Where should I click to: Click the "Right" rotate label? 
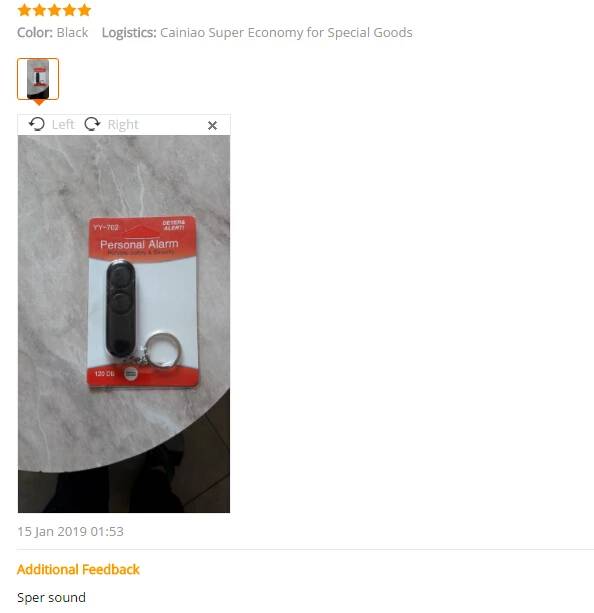tap(123, 124)
